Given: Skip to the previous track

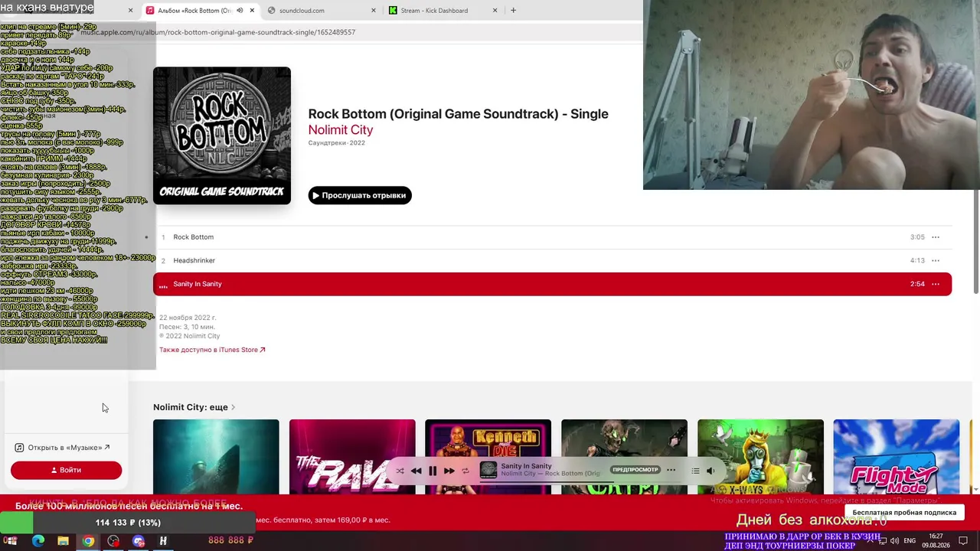Looking at the screenshot, I should coord(416,471).
